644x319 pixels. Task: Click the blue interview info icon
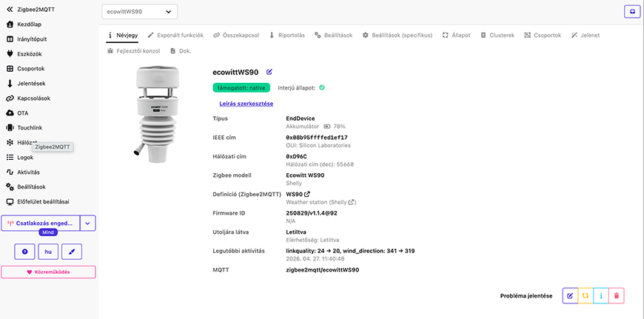coord(601,295)
